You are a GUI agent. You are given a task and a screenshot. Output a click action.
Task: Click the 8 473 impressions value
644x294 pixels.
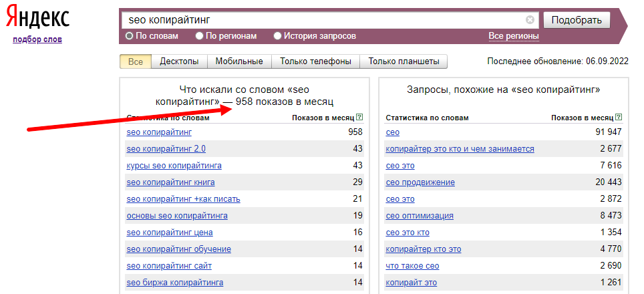pyautogui.click(x=610, y=216)
